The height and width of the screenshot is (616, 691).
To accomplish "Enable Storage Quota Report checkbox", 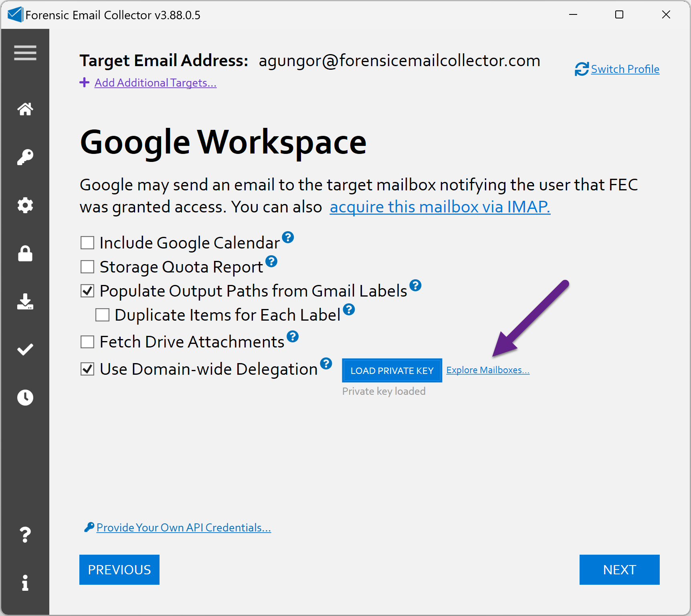I will click(x=87, y=267).
